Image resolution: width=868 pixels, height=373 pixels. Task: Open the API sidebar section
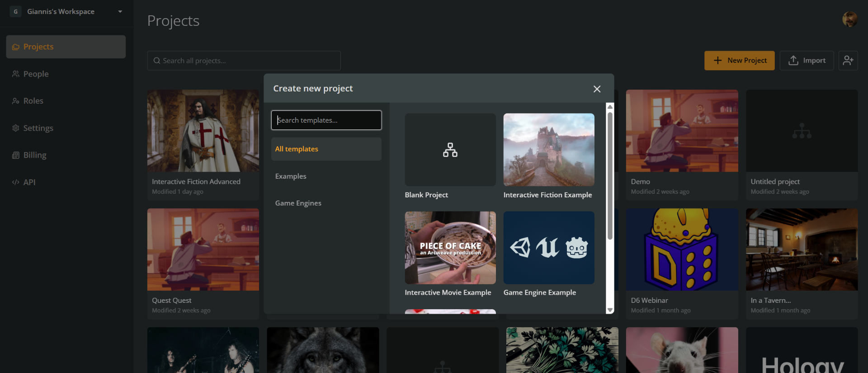[66, 182]
